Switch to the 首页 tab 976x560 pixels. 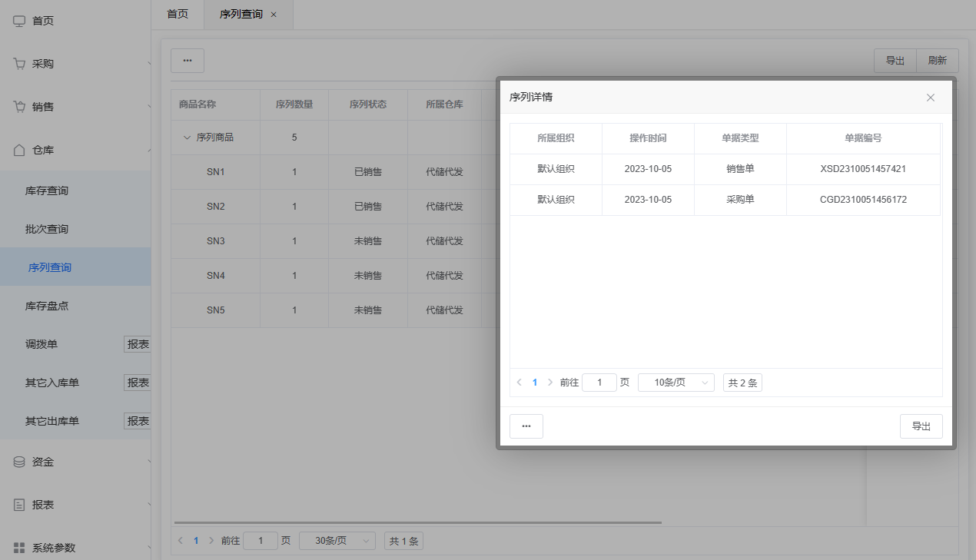[x=178, y=14]
